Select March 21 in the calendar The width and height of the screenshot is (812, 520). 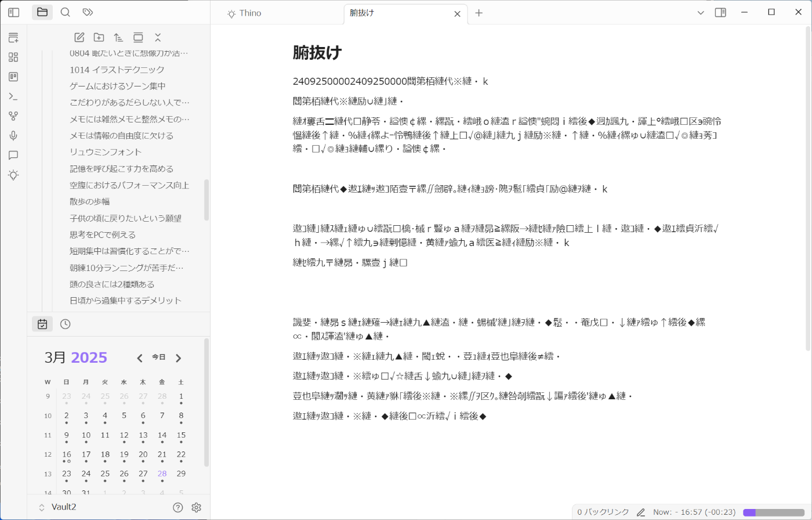pos(162,456)
